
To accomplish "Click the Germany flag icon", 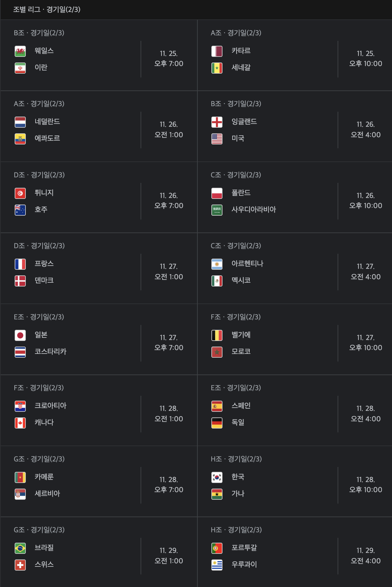I will coord(217,423).
